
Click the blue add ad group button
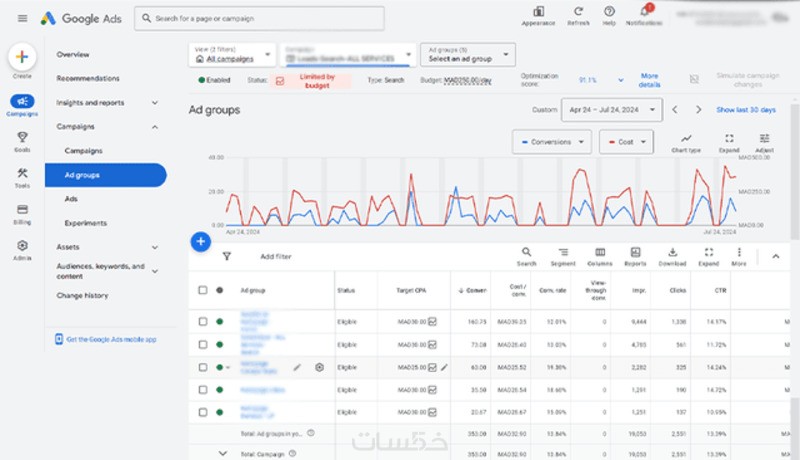201,242
